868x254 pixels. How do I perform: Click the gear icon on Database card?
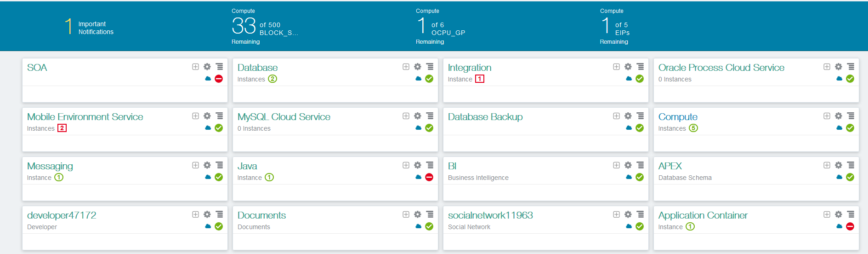point(418,67)
